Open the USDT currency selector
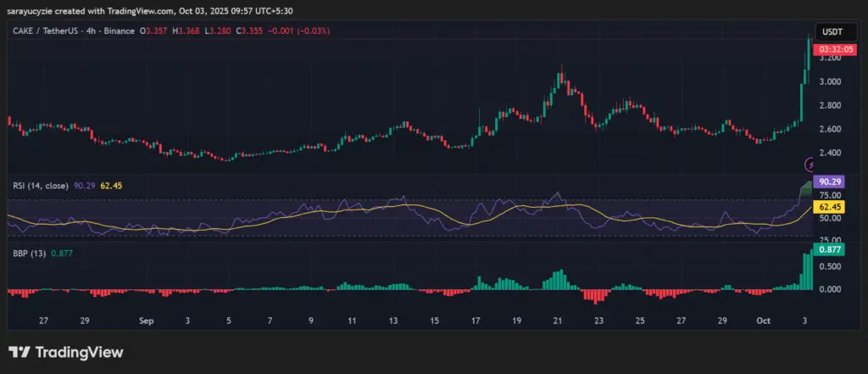This screenshot has height=374, width=868. [832, 31]
